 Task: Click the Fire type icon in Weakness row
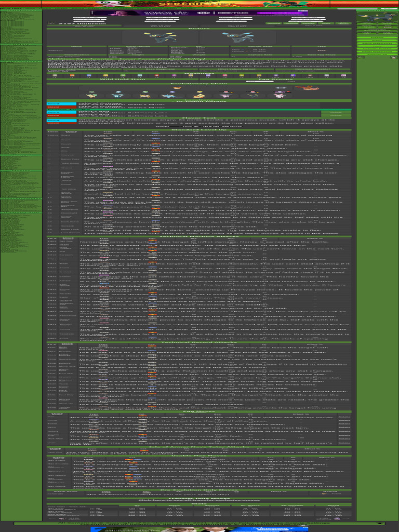coord(72,75)
